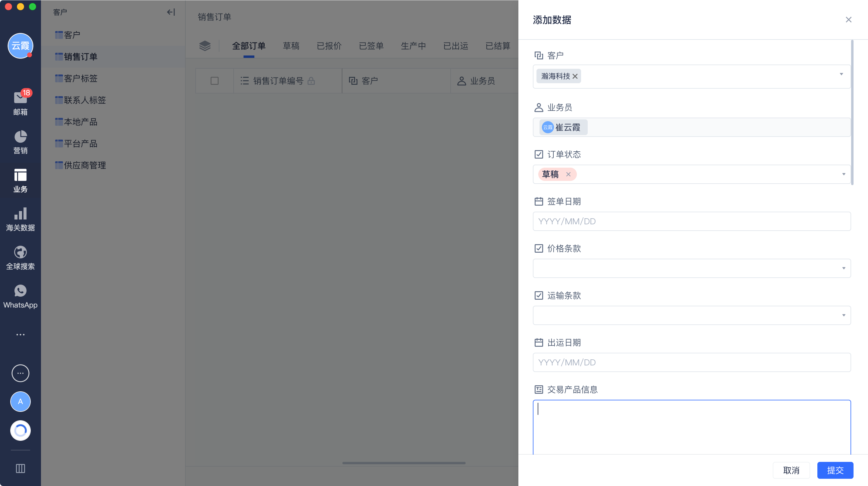
Task: Remove the 草稿 order status tag
Action: point(568,174)
